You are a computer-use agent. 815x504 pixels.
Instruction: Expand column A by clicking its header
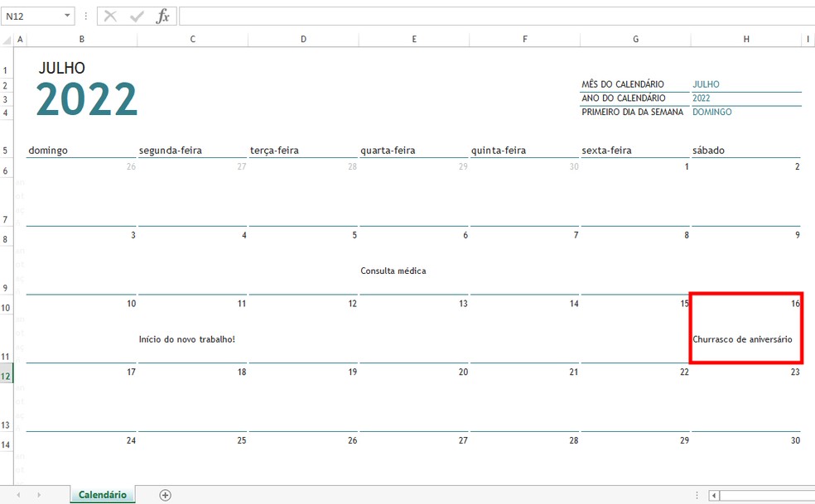[x=20, y=39]
